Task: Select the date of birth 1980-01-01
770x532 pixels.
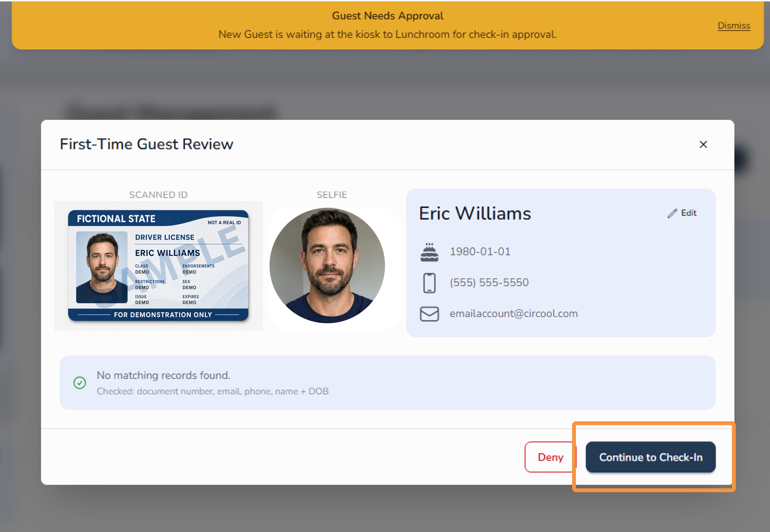Action: pyautogui.click(x=480, y=252)
